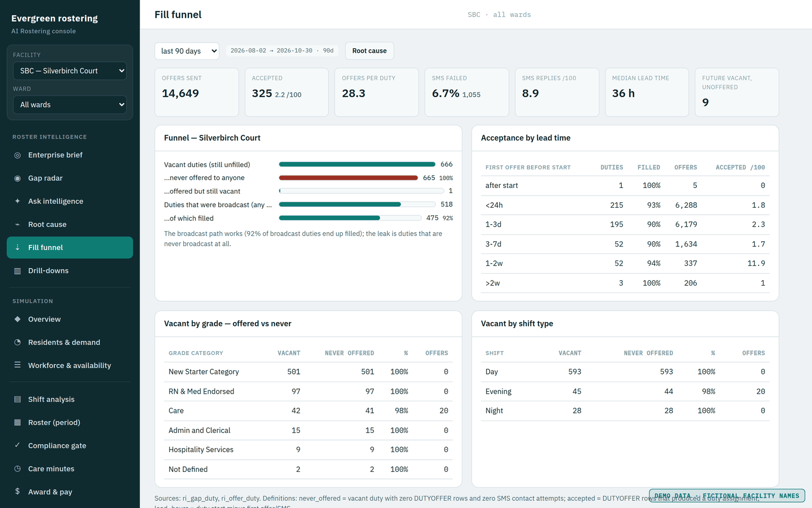Screen dimensions: 812x508
Task: Open Award & pay from the sidebar
Action: click(x=70, y=492)
